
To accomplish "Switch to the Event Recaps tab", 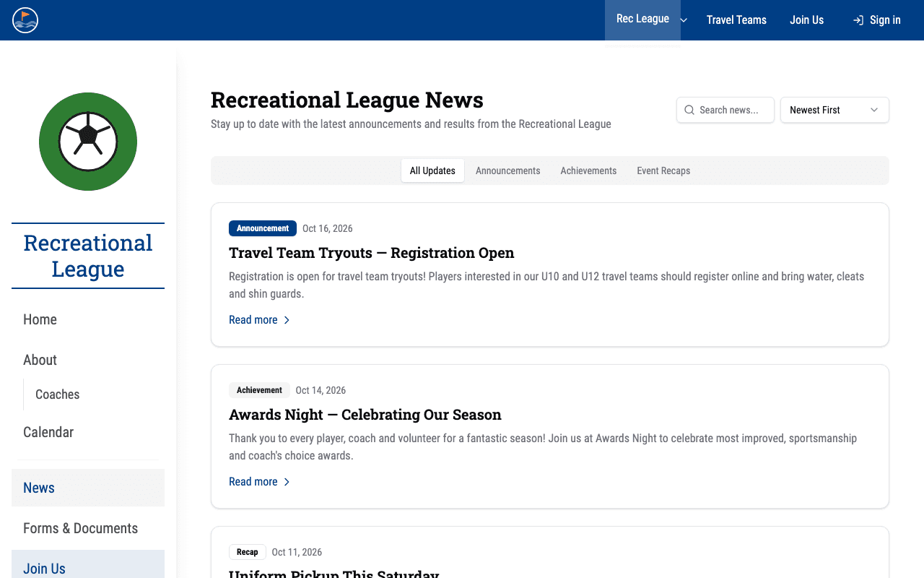I will pos(663,171).
